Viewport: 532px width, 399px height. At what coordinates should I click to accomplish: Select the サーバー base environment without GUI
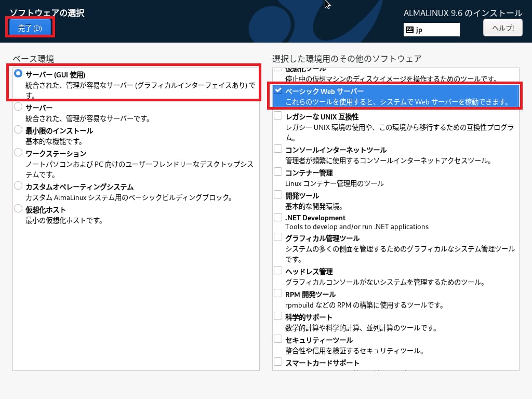19,107
